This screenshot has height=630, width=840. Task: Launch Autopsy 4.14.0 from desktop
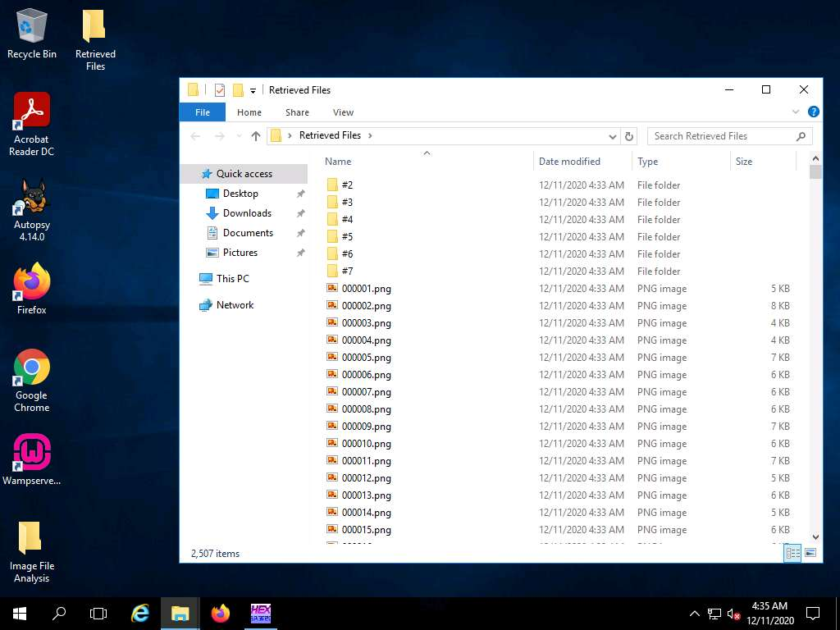click(32, 209)
